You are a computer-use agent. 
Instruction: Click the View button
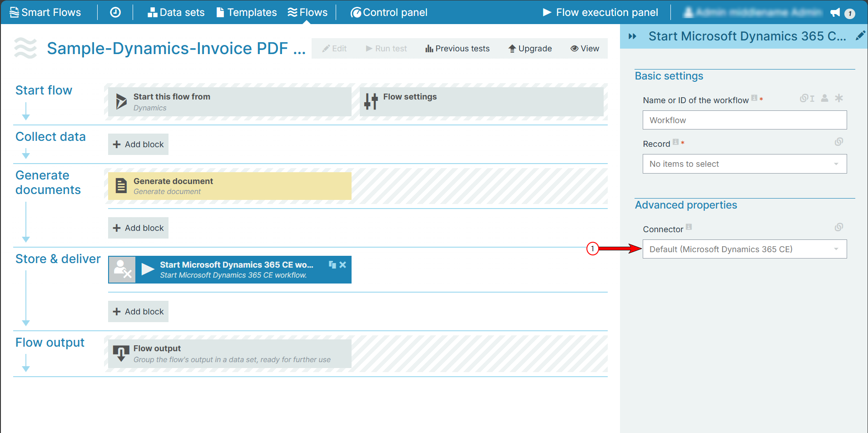point(585,49)
